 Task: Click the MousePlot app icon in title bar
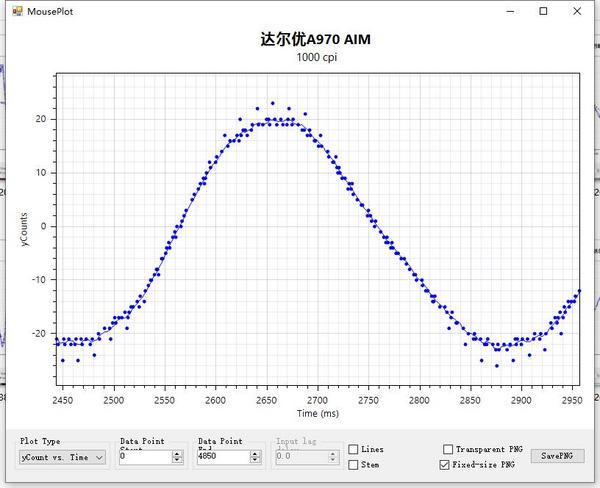coord(17,11)
